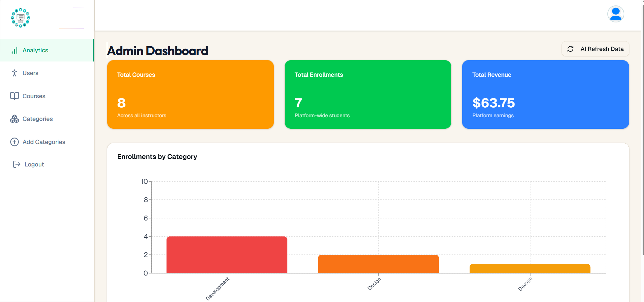Click the orange Design bar
Image resolution: width=644 pixels, height=302 pixels.
(378, 264)
